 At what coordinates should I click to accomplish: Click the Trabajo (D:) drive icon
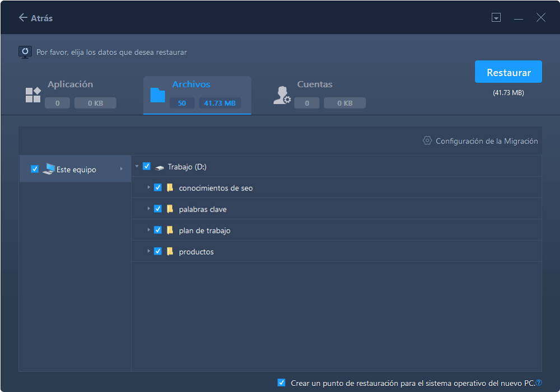click(159, 167)
